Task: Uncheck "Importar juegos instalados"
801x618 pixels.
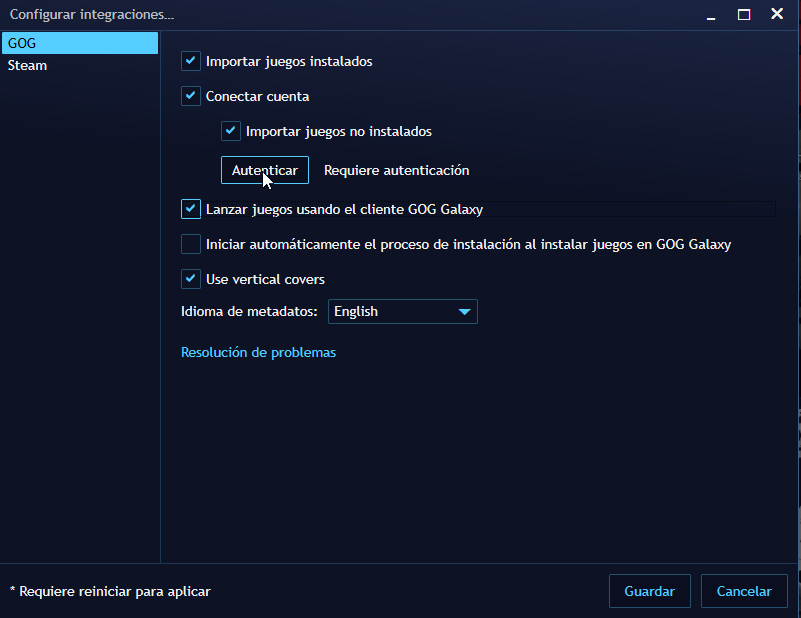Action: [190, 61]
